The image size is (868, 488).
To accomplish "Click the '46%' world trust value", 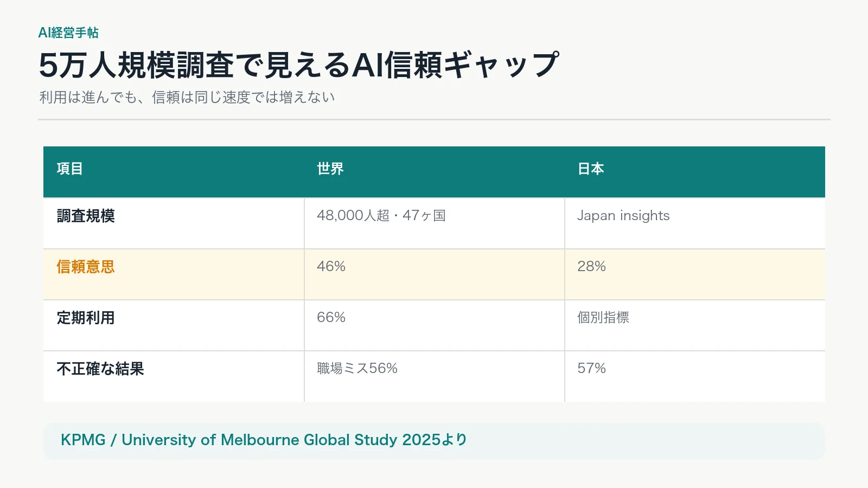I will [x=331, y=266].
